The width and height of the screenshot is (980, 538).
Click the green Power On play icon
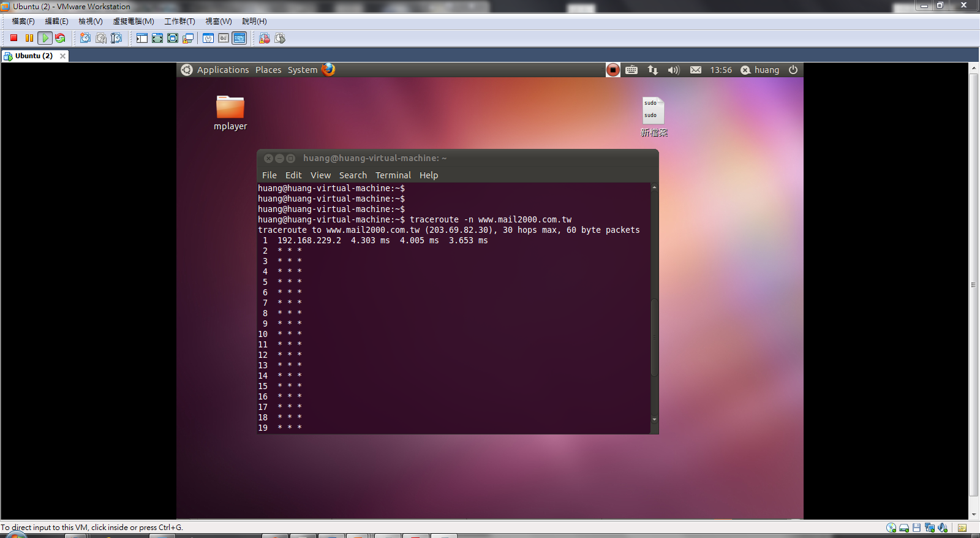click(x=45, y=38)
